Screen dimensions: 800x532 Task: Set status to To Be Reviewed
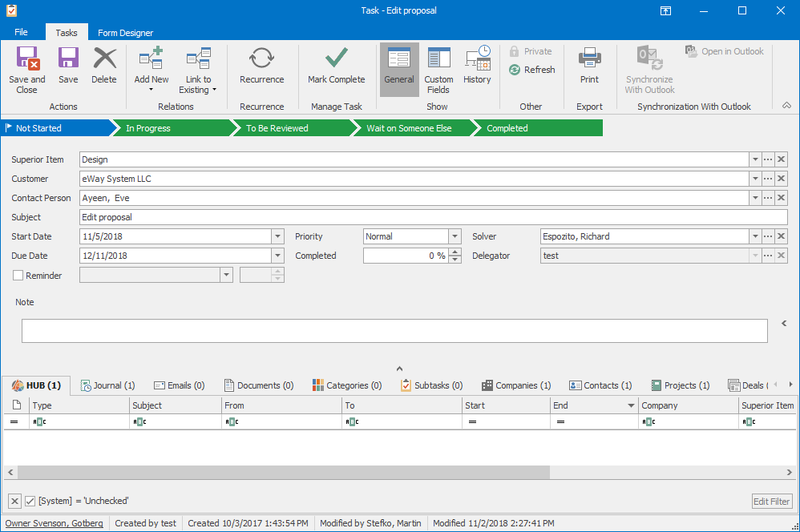point(293,128)
